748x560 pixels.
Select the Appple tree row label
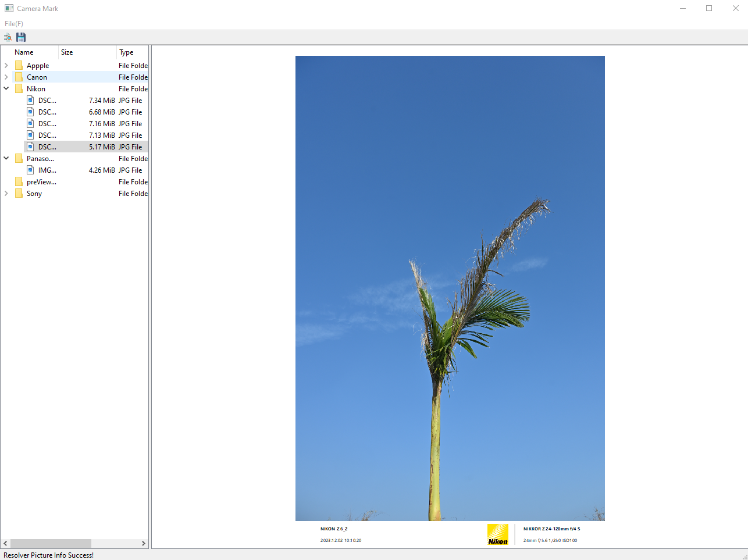pos(38,66)
